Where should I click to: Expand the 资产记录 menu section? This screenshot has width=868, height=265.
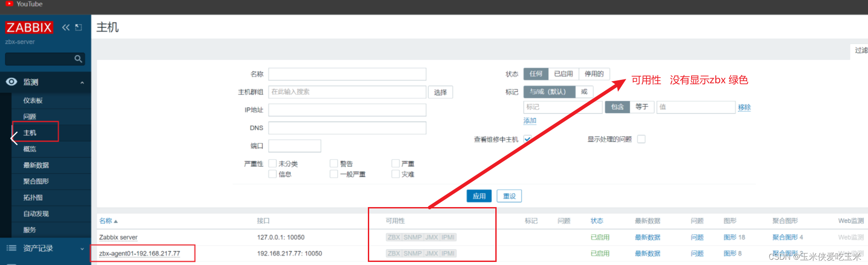pos(82,249)
